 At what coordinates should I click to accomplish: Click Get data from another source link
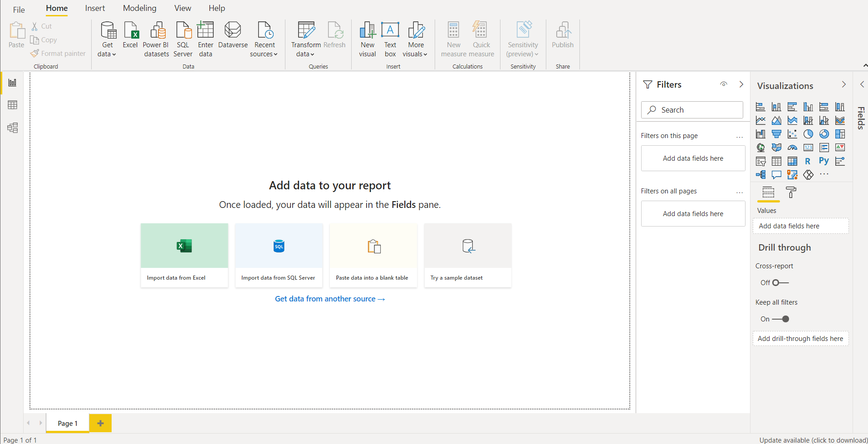click(330, 299)
